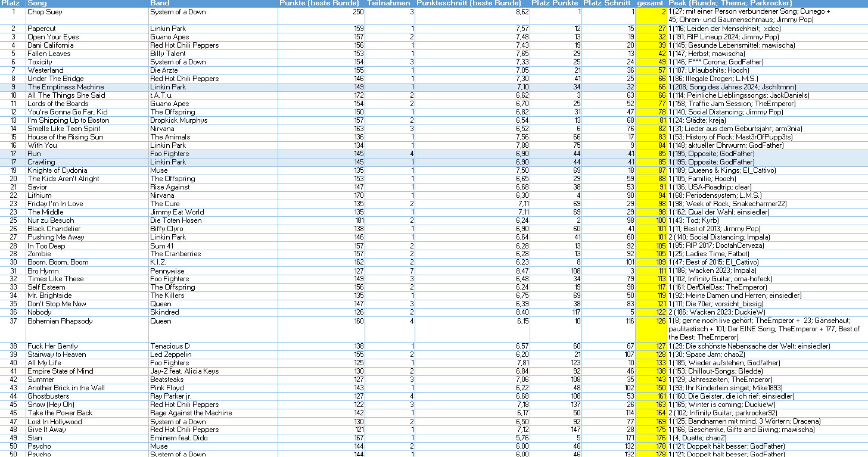Image resolution: width=868 pixels, height=457 pixels.
Task: Select the 'Skindred' band cell
Action: tap(213, 312)
